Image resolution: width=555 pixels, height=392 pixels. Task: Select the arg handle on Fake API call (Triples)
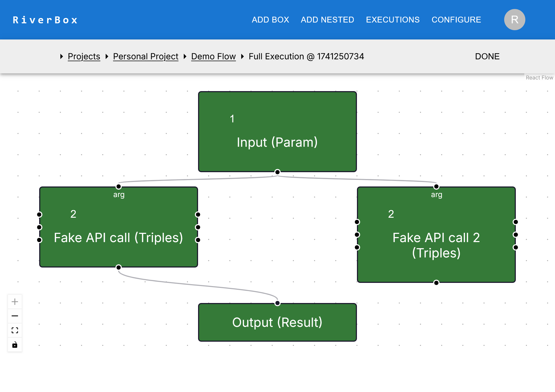[118, 186]
